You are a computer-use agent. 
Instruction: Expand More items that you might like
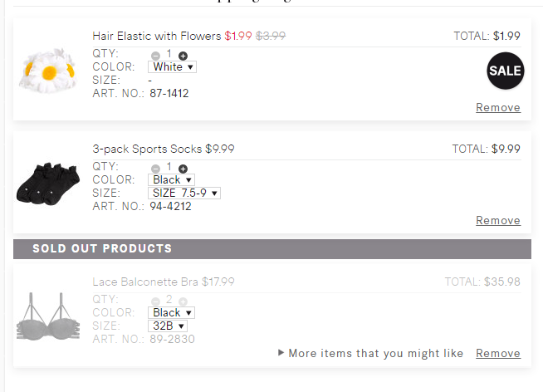click(x=370, y=353)
